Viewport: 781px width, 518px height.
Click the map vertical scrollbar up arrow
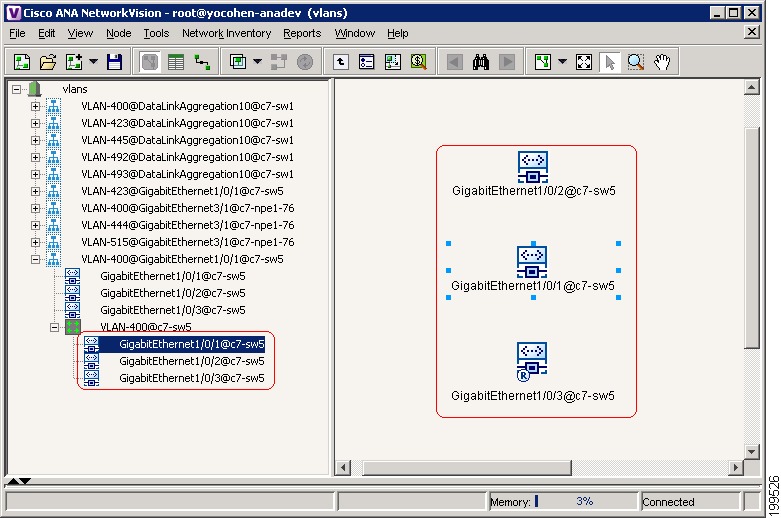pos(751,88)
